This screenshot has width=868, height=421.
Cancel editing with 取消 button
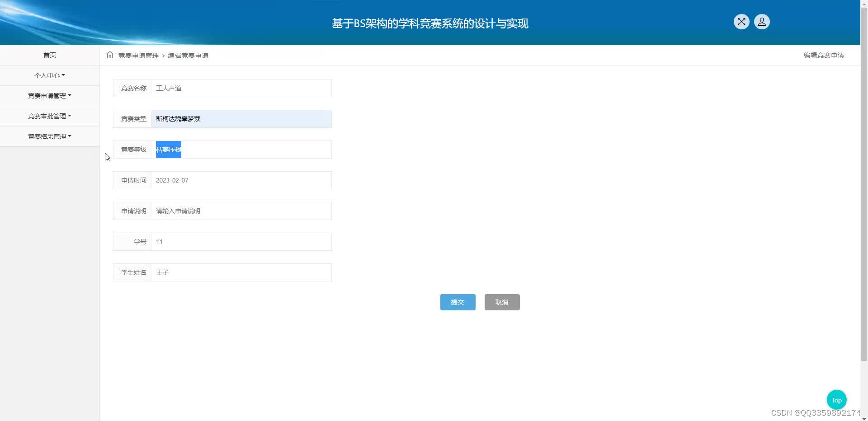point(502,302)
